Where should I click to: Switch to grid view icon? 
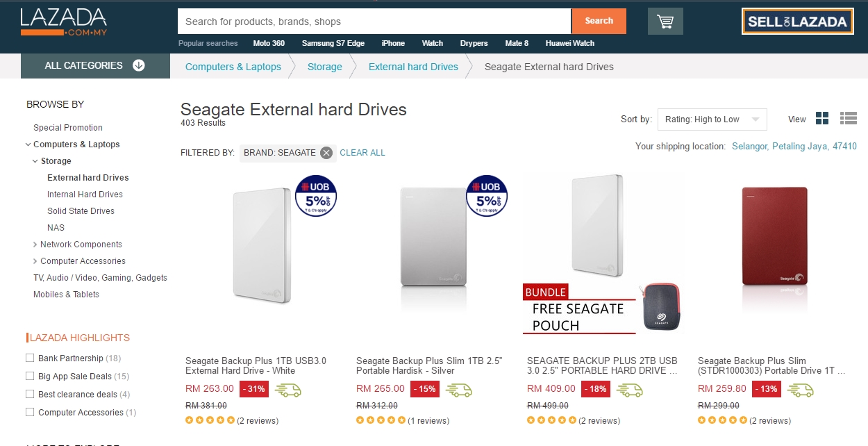click(822, 119)
